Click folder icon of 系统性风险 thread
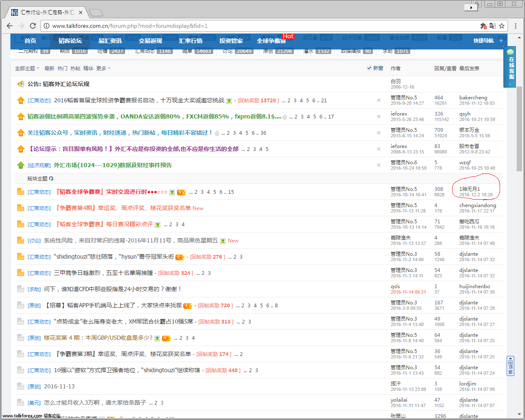Screen dimensions: 525x420 [x=20, y=240]
